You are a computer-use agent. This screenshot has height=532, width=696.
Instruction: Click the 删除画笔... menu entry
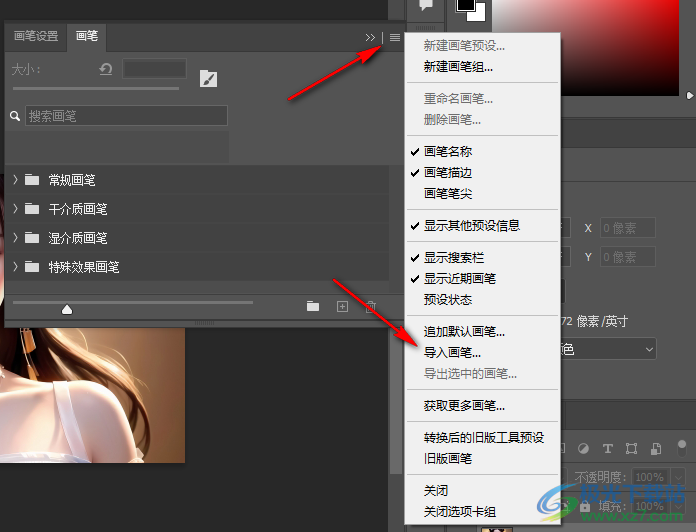pos(452,120)
